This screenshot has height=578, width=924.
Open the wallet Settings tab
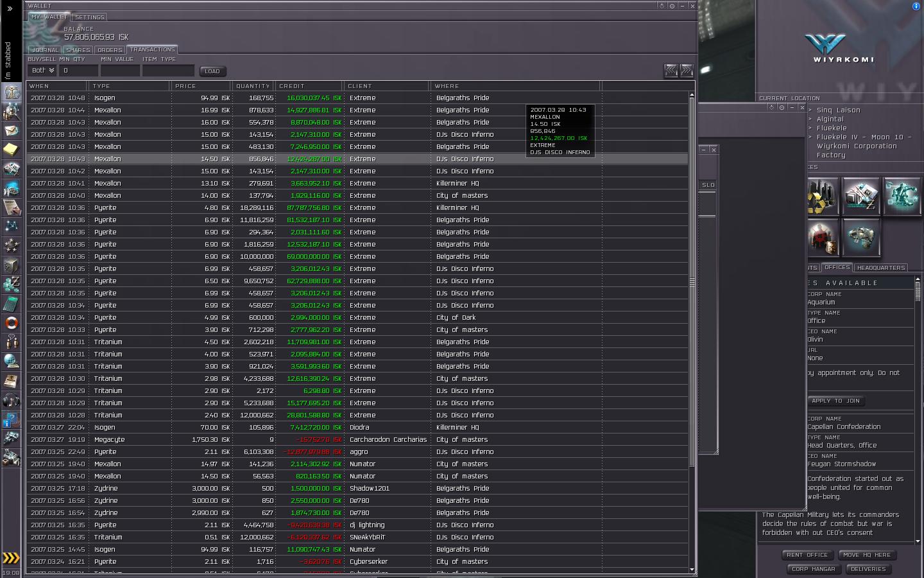coord(89,17)
